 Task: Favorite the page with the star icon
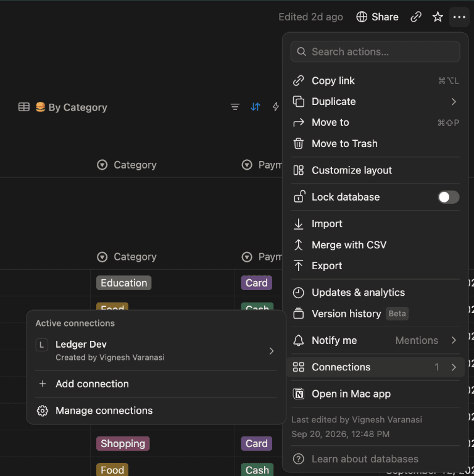[x=438, y=17]
